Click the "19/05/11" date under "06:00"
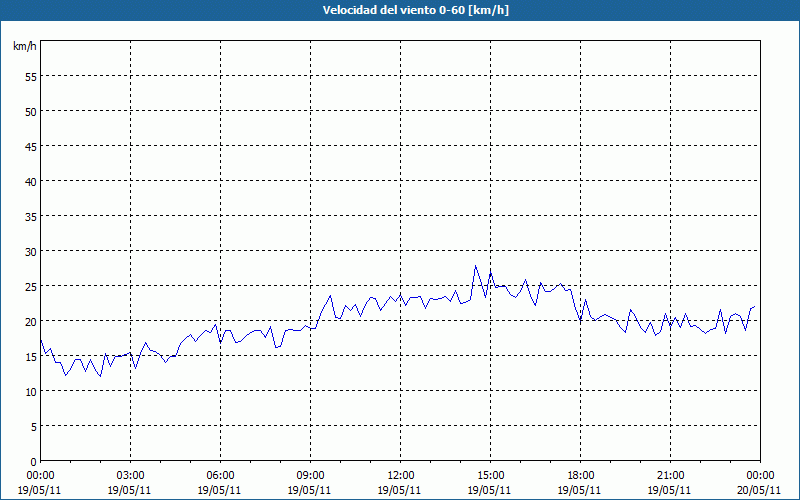Screen dimensions: 800x500 click(219, 490)
